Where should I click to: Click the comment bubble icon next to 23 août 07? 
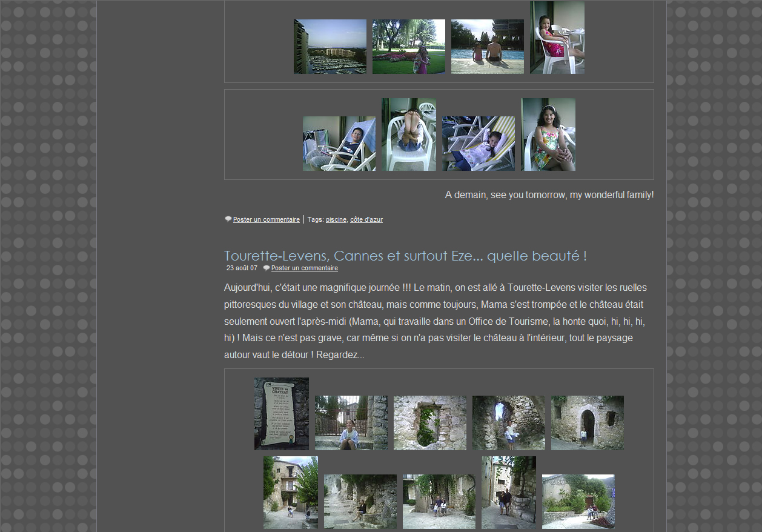(267, 268)
